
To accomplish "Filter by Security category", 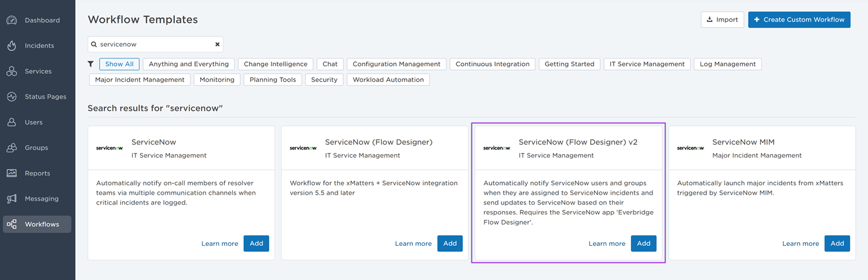I will (x=324, y=80).
